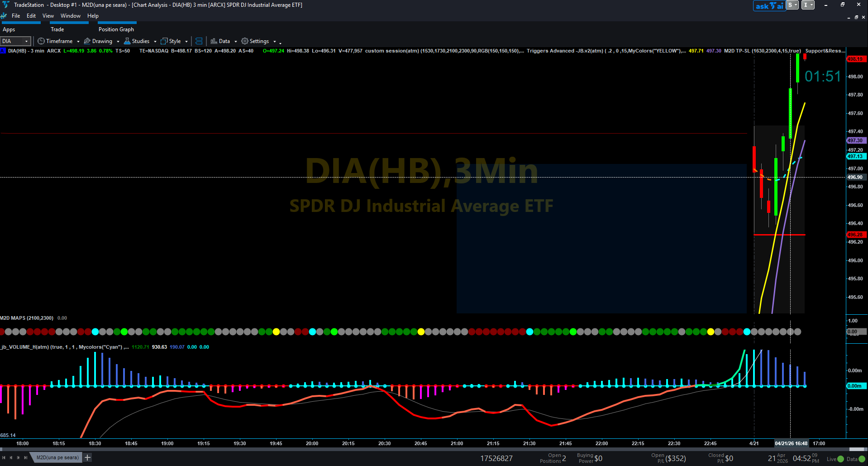Switch to the Position Graph tab
Image resolution: width=868 pixels, height=466 pixels.
tap(116, 29)
